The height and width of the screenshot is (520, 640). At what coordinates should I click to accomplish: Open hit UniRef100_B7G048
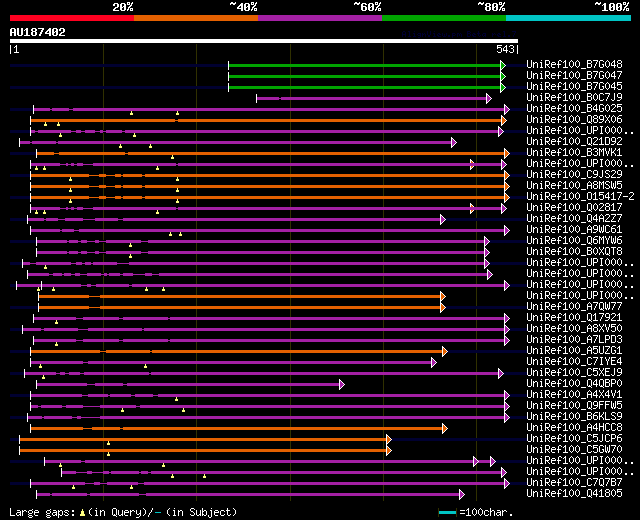(574, 64)
